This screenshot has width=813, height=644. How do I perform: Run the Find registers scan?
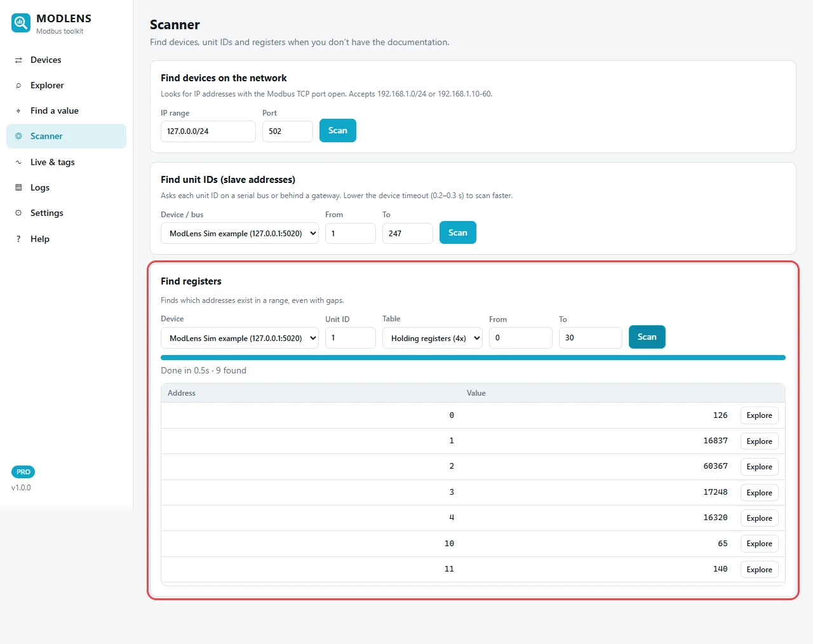[x=647, y=337]
